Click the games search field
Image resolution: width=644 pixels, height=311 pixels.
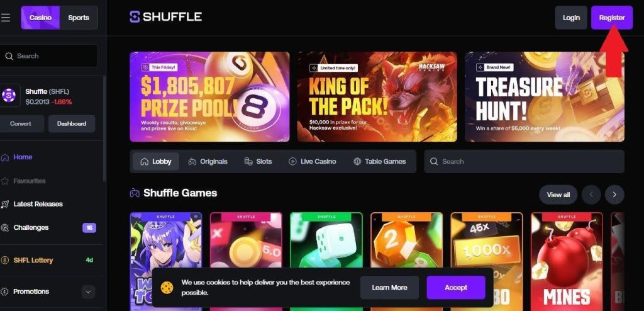524,162
